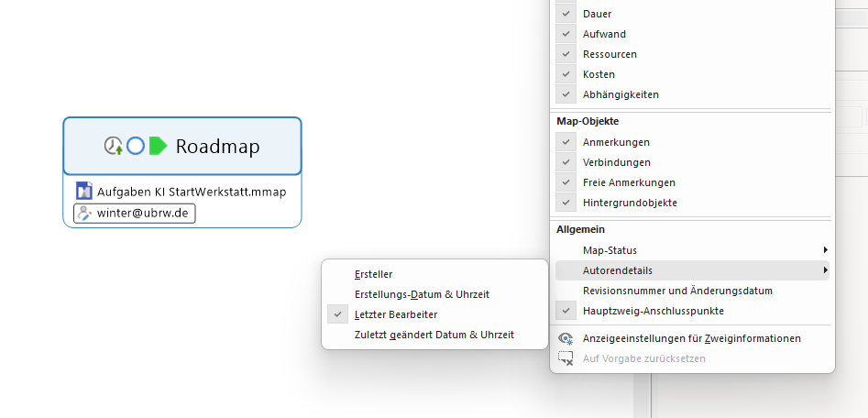Expand the Autorendetails submenu arrow

(x=825, y=270)
